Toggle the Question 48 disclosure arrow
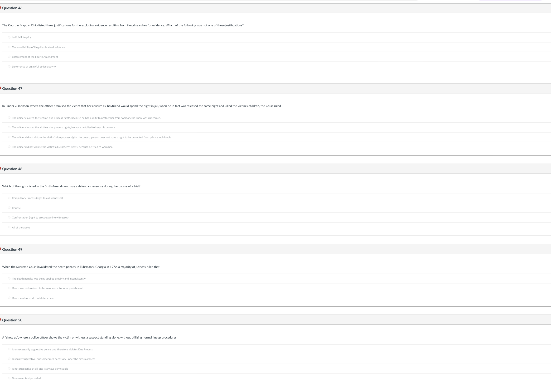The height and width of the screenshot is (392, 551). click(x=1, y=169)
